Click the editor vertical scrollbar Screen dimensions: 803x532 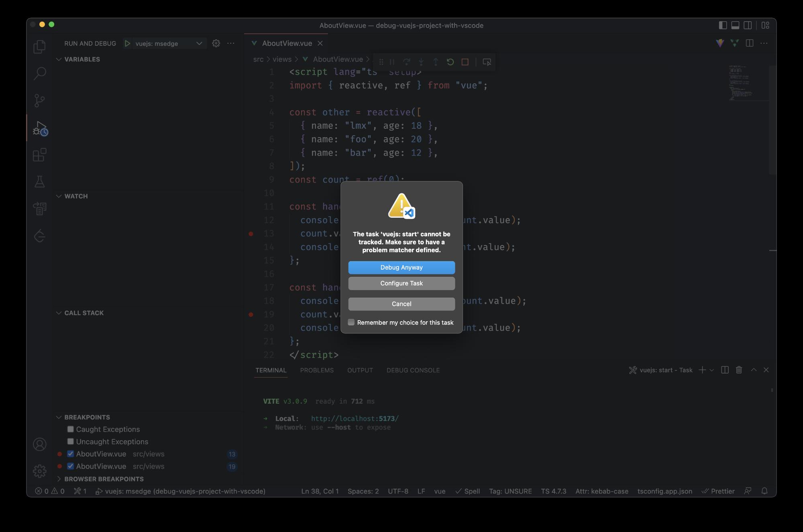click(x=772, y=120)
